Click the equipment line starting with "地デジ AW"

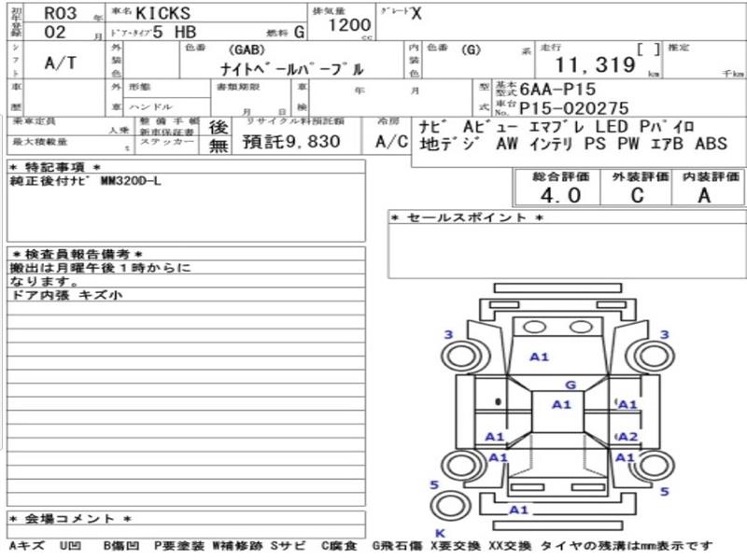pyautogui.click(x=573, y=144)
